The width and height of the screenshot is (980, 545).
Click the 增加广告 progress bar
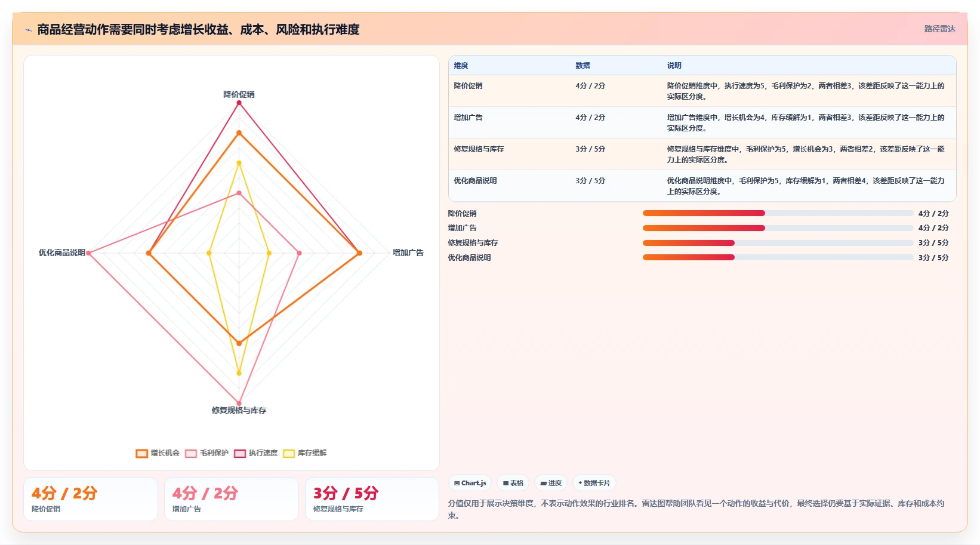pyautogui.click(x=778, y=228)
